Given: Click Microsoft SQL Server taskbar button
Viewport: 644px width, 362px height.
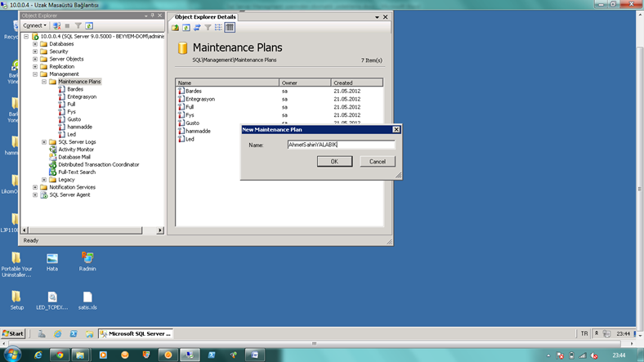Looking at the screenshot, I should click(136, 333).
